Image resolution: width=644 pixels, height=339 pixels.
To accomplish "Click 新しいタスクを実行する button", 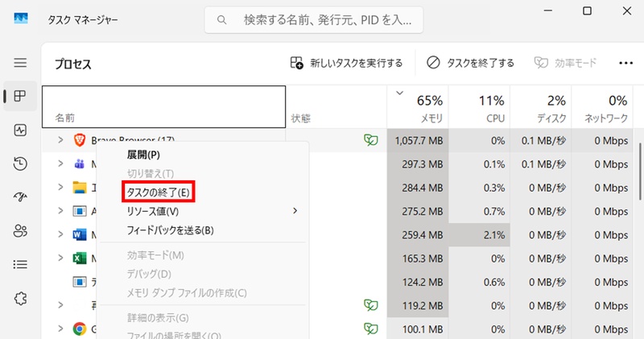I will 346,63.
